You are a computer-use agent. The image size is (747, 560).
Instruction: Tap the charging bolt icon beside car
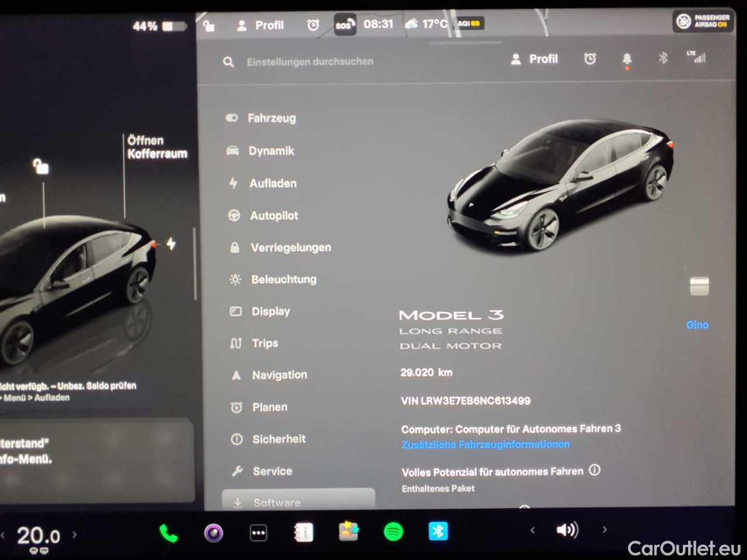[x=171, y=243]
